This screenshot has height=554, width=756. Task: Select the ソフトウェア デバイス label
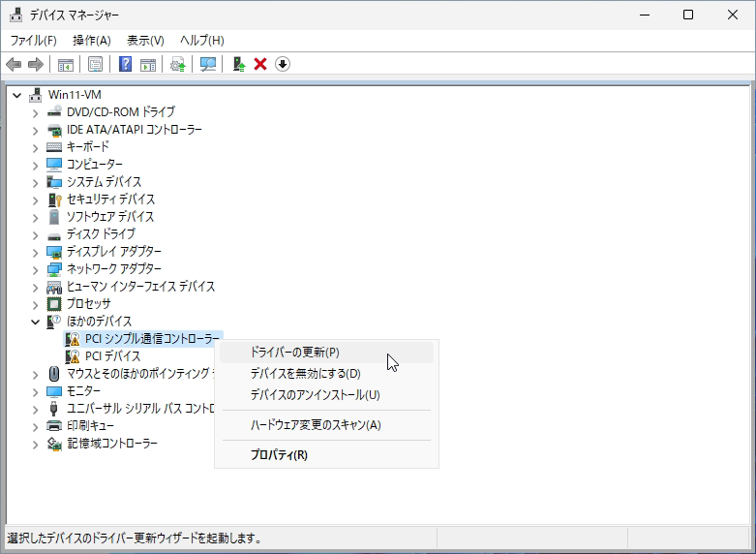[x=110, y=217]
